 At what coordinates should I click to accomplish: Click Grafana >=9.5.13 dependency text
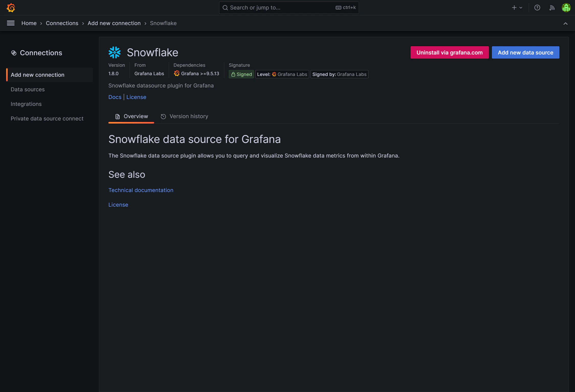(x=200, y=74)
